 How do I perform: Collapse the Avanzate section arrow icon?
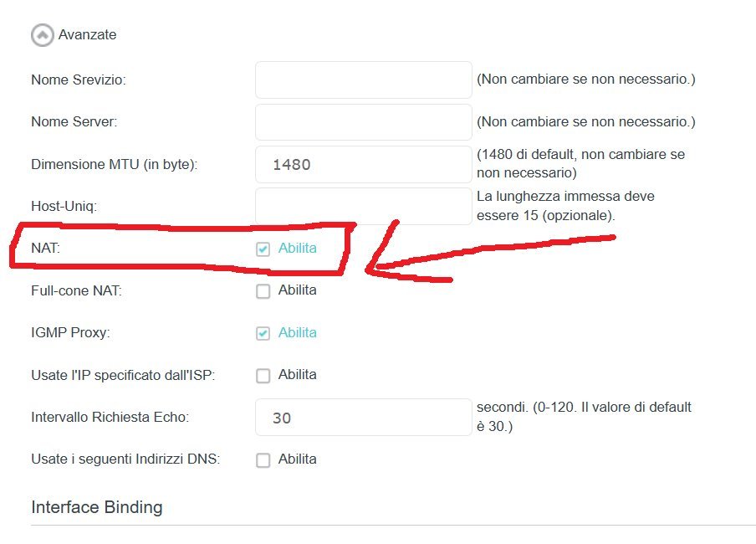click(x=42, y=35)
